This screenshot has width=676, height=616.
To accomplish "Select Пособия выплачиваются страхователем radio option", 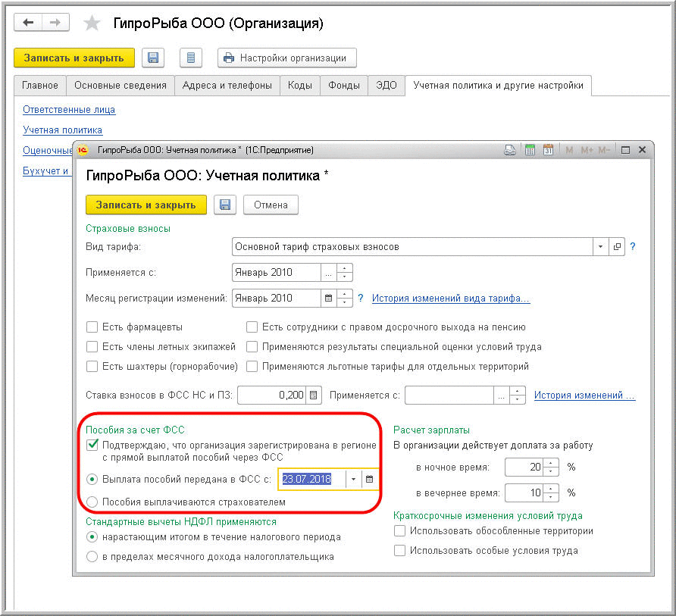I will coord(92,502).
